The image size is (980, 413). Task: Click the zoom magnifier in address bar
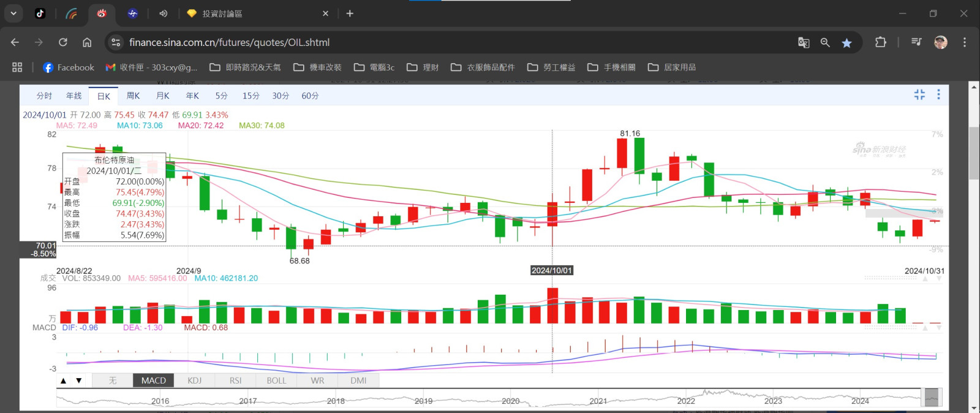pos(825,42)
